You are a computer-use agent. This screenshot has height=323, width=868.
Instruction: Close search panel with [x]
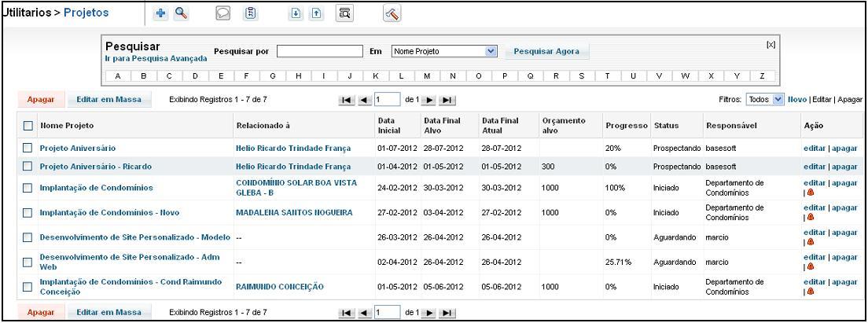pyautogui.click(x=771, y=44)
